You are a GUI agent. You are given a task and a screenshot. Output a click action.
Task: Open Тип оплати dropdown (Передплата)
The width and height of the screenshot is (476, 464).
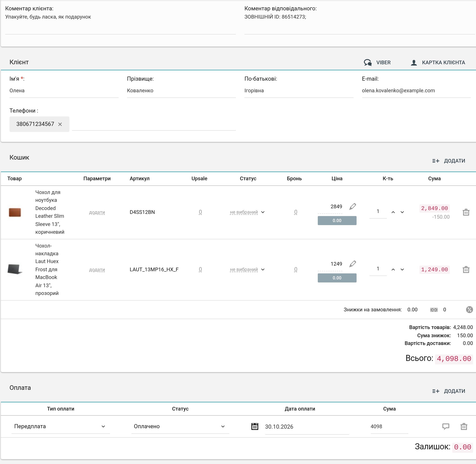(x=61, y=426)
